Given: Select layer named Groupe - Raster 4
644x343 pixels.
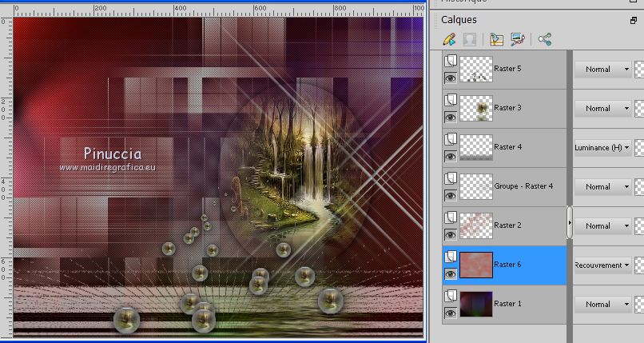Looking at the screenshot, I should coord(523,186).
